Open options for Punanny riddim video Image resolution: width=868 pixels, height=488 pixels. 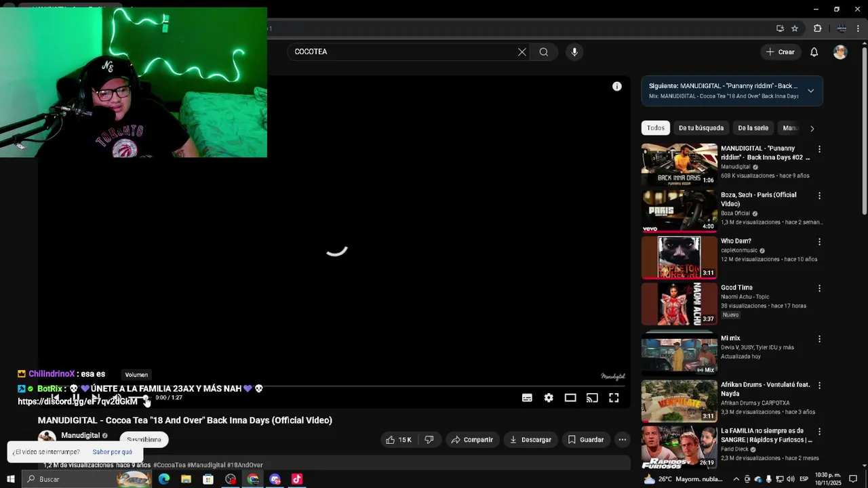819,149
